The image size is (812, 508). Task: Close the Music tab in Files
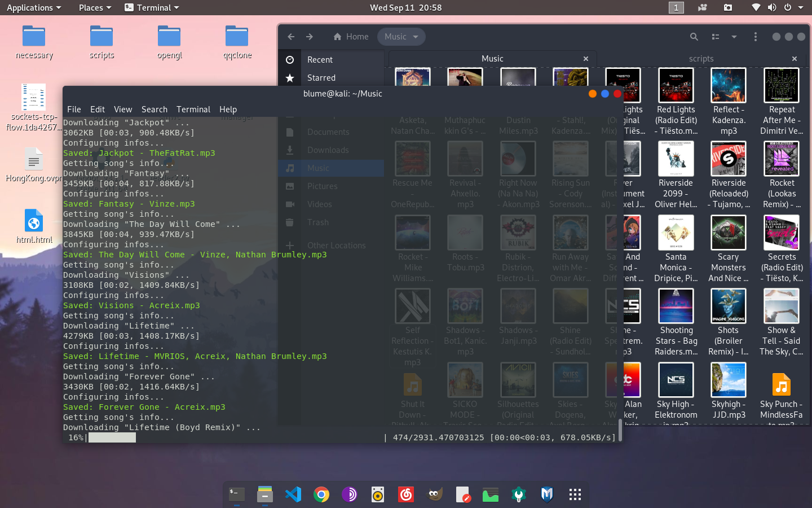(586, 59)
